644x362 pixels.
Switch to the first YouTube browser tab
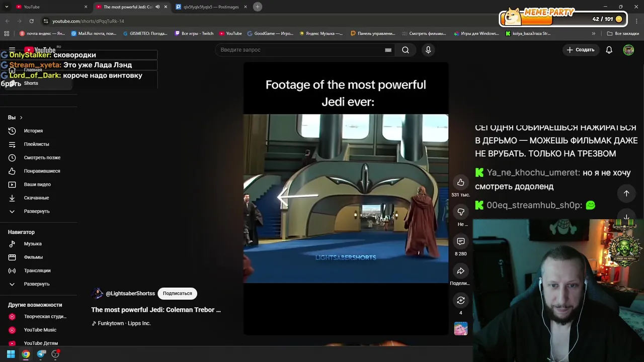[50, 7]
